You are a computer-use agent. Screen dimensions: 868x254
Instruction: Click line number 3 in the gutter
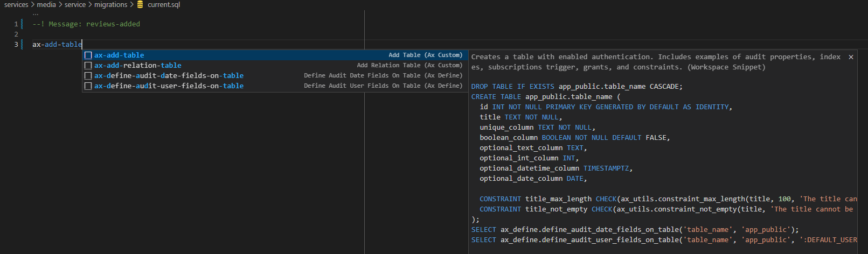pyautogui.click(x=16, y=45)
